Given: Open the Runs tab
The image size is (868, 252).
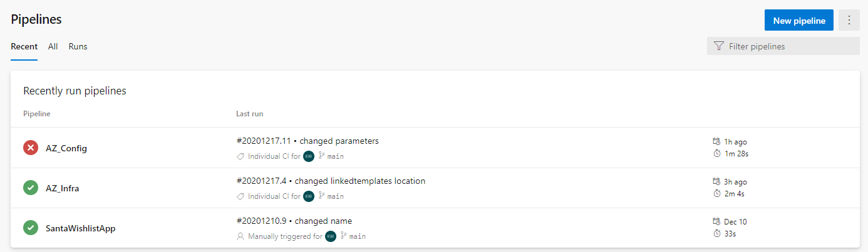Looking at the screenshot, I should [x=78, y=46].
